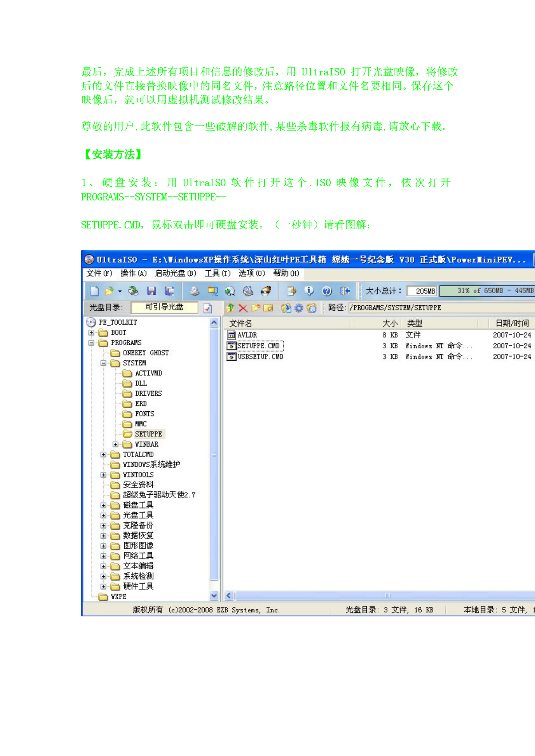This screenshot has height=756, width=535.
Task: Click the Save floppy disk icon
Action: pos(151,291)
